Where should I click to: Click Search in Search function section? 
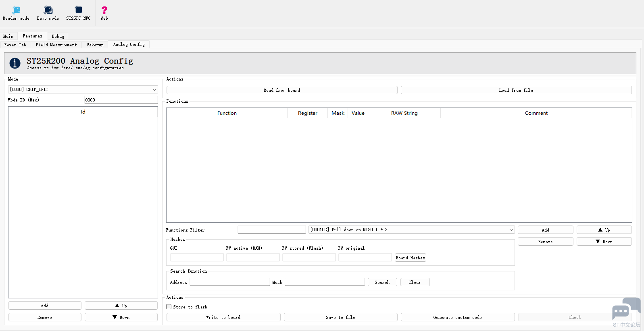point(382,282)
